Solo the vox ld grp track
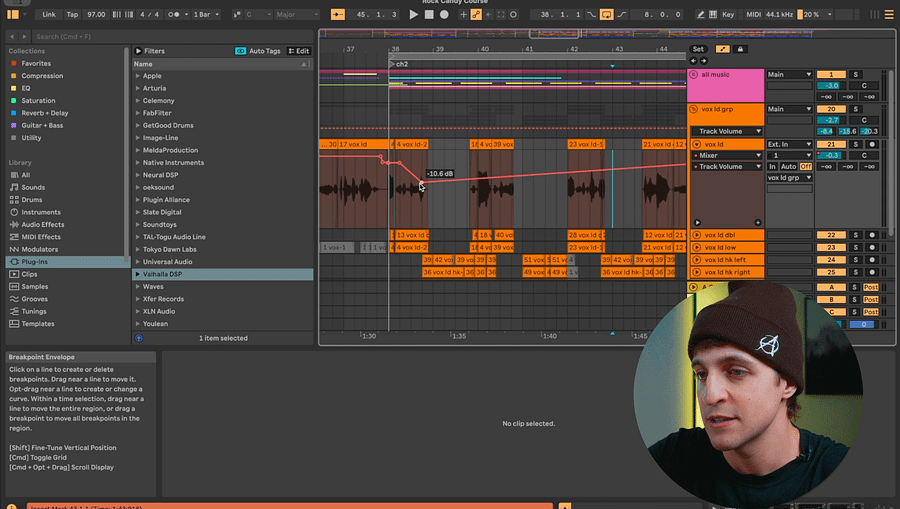The image size is (900, 509). [855, 109]
